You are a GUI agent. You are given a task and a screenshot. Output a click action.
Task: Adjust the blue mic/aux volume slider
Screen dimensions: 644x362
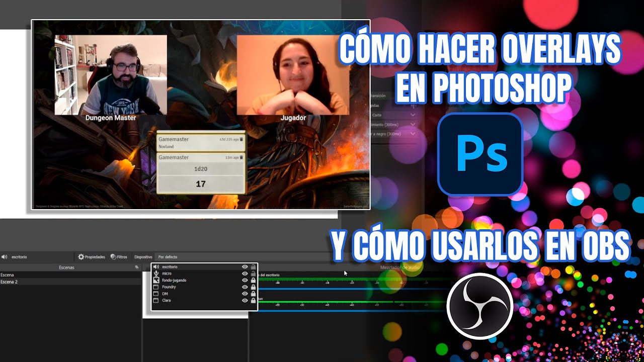pos(352,311)
